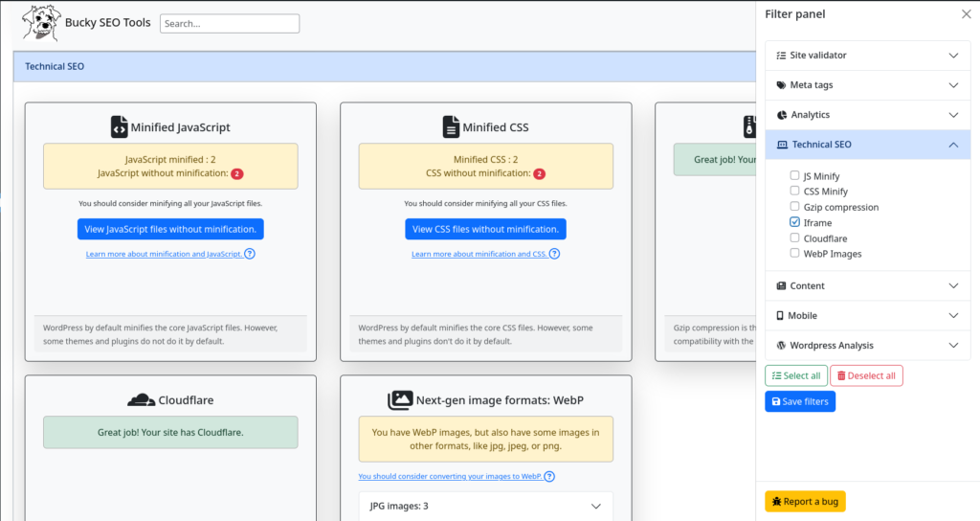Screen dimensions: 980x521
Task: Expand the Content section chevron
Action: tap(953, 285)
